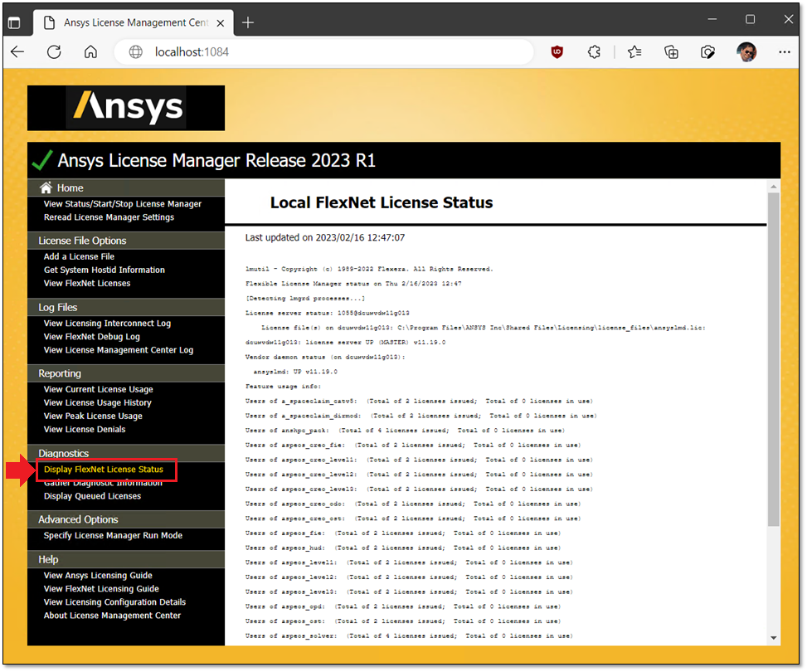Click the Local FlexNet License Status heading
Viewport: 807px width, 672px height.
click(x=382, y=203)
